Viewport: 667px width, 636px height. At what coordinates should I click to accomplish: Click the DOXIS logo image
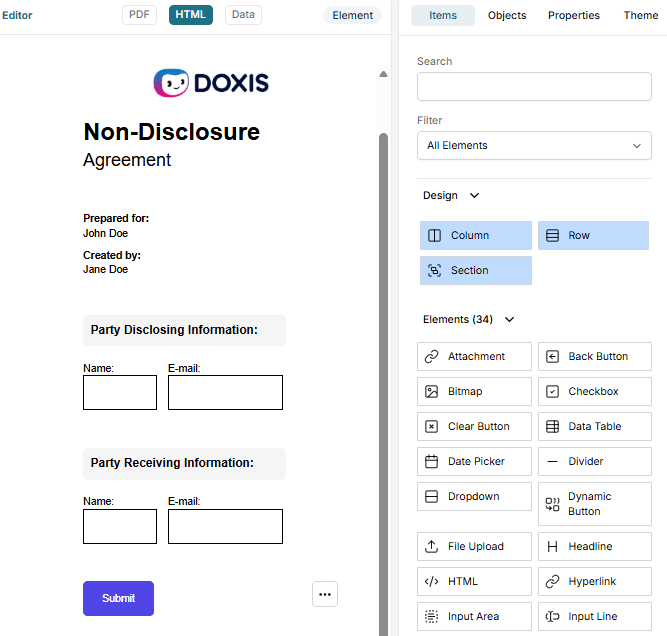pos(211,83)
